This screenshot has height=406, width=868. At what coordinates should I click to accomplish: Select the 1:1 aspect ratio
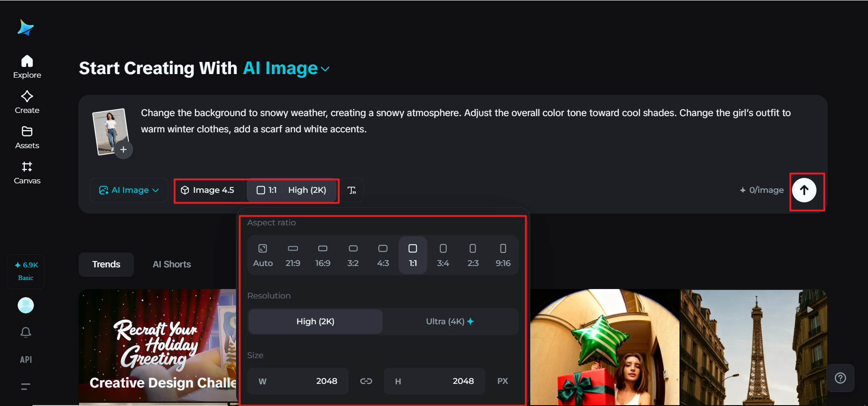tap(413, 255)
